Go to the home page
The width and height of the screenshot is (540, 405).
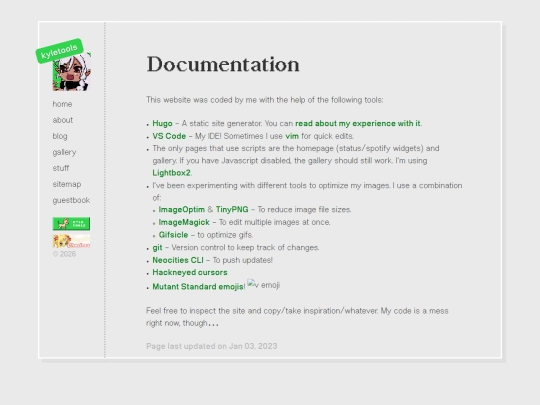coord(62,104)
